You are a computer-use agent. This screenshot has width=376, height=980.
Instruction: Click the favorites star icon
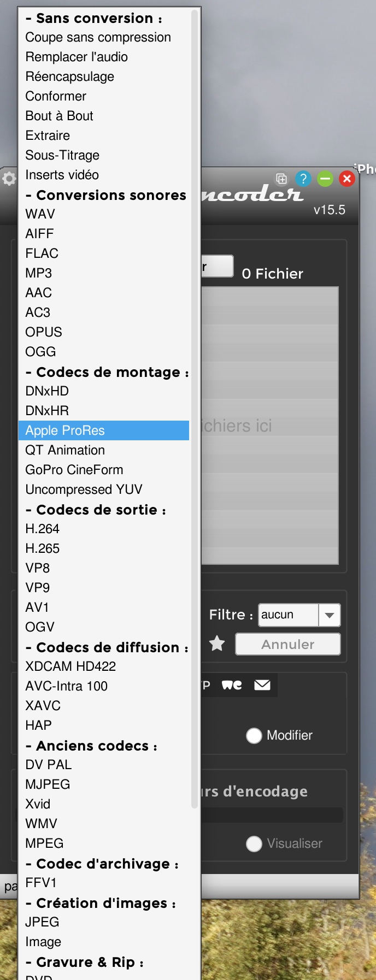click(x=217, y=644)
